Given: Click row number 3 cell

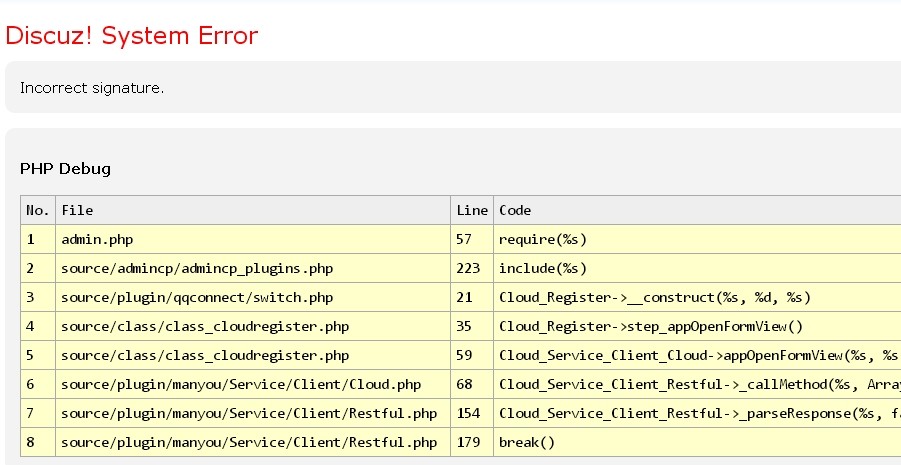Looking at the screenshot, I should (38, 298).
